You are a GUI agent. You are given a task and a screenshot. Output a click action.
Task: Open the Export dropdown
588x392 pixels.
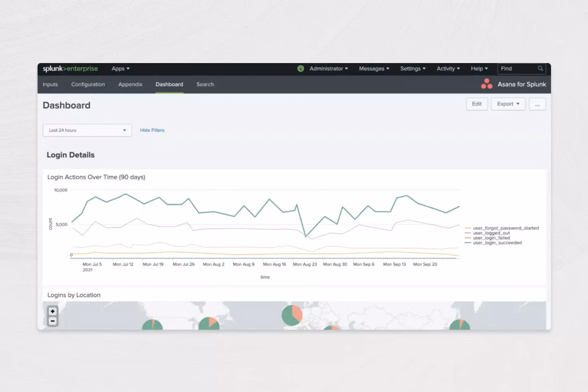[x=508, y=104]
